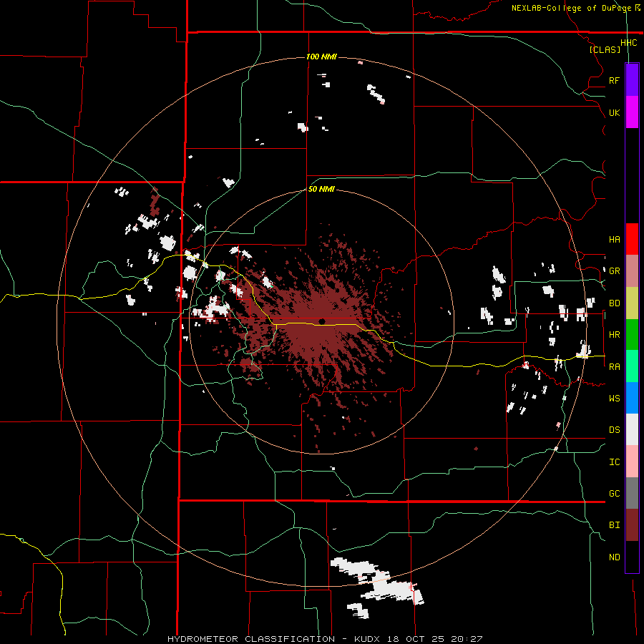Click the 'HHC' product label

coord(629,43)
